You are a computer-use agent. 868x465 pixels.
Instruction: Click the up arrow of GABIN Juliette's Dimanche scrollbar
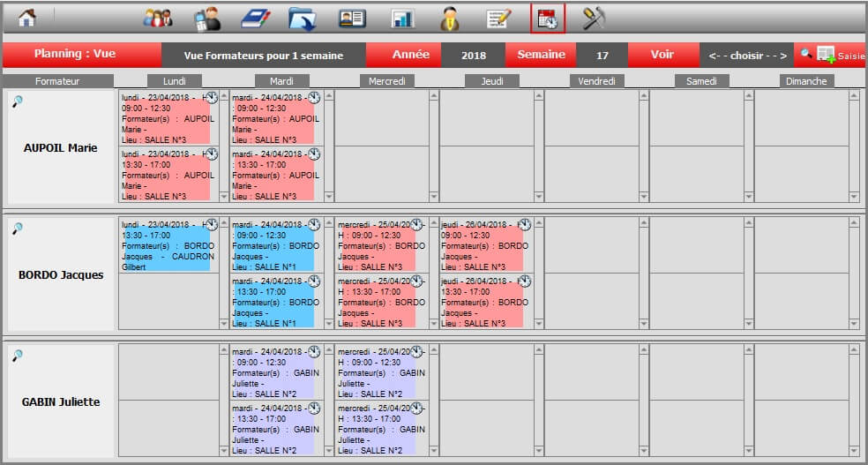pyautogui.click(x=854, y=349)
